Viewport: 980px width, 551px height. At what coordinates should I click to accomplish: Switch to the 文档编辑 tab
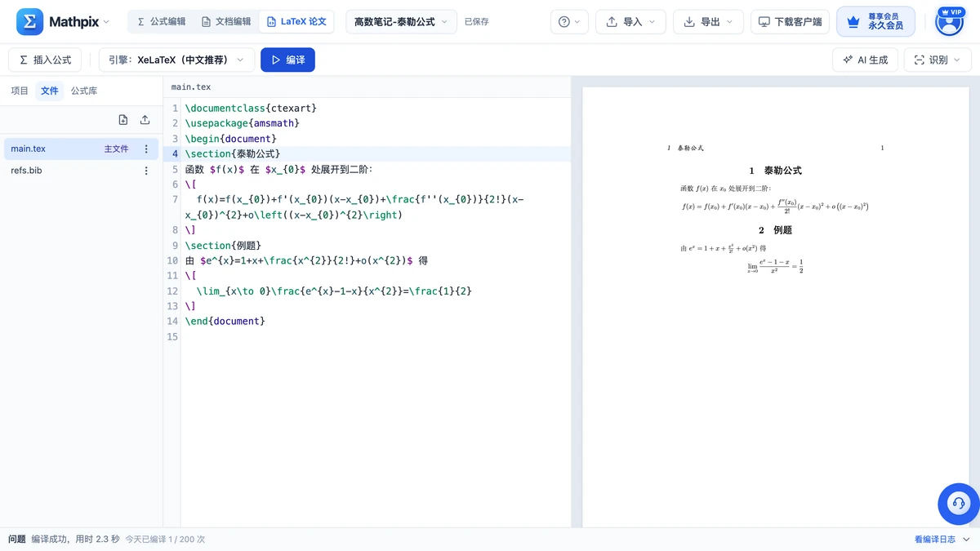(x=226, y=22)
